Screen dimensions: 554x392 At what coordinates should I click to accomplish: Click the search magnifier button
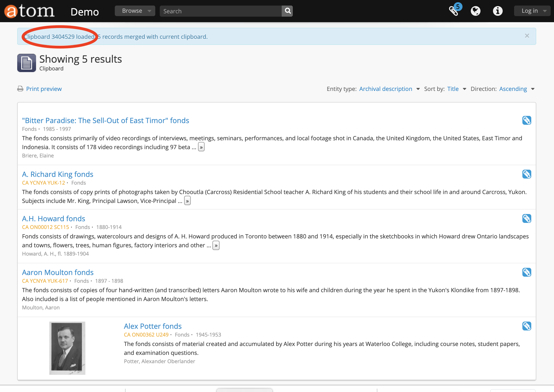288,11
